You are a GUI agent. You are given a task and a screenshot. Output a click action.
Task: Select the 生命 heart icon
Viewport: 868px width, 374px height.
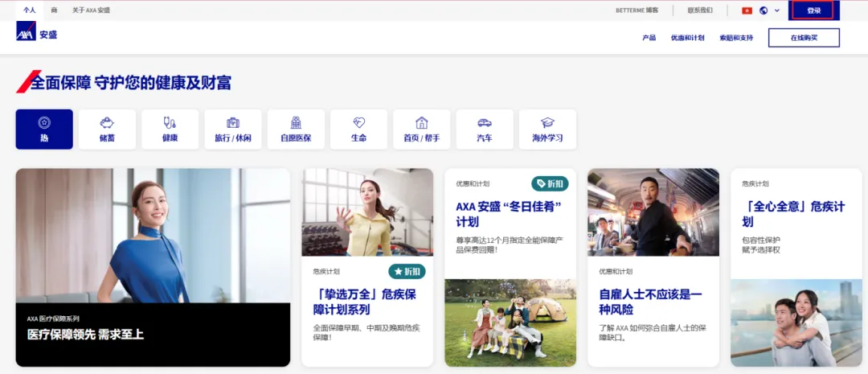tap(358, 122)
